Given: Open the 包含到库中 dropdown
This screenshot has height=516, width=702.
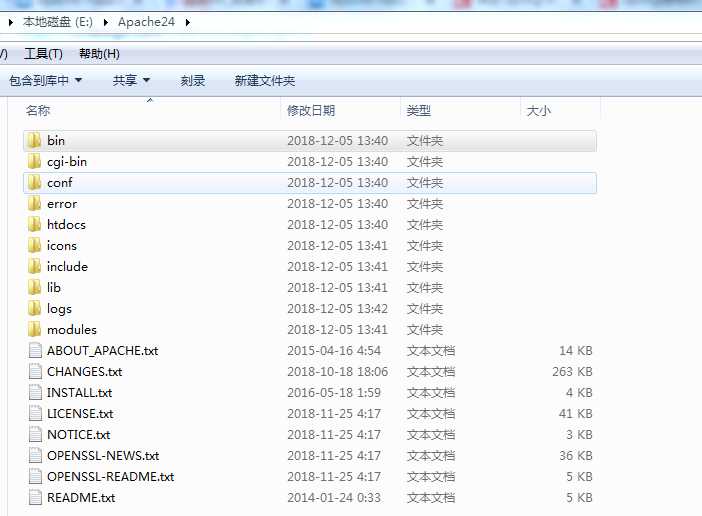Looking at the screenshot, I should [46, 81].
